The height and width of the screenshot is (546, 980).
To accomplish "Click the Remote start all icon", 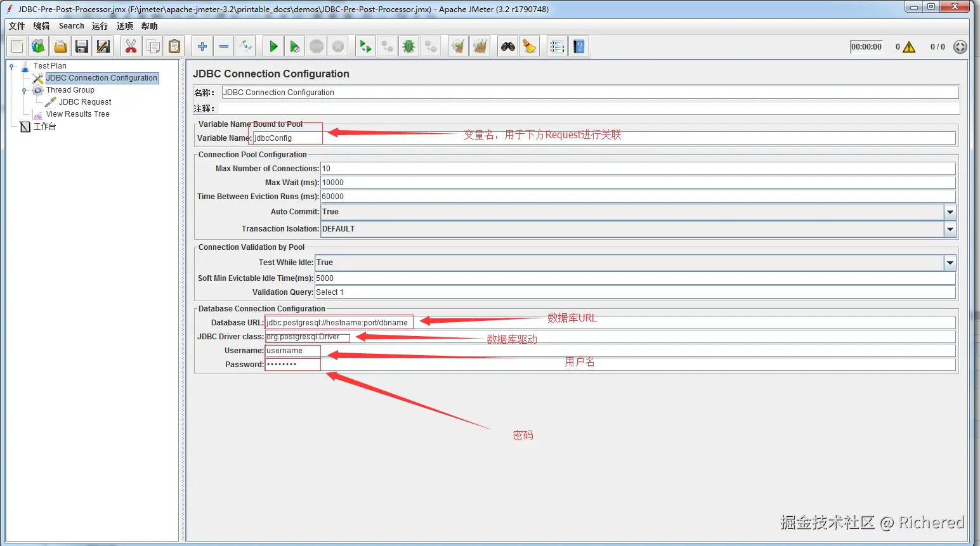I will (x=366, y=46).
